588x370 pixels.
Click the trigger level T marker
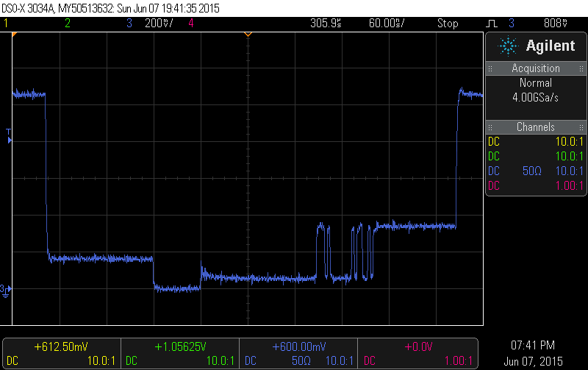[9, 135]
